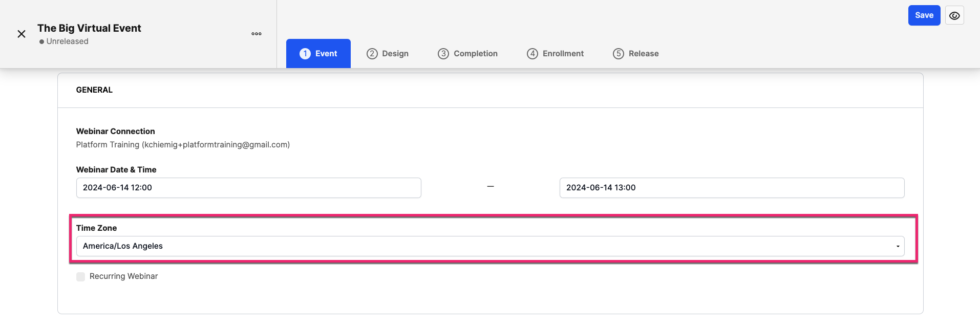Click the Recurring Webinar label
Screen dimensions: 980x327
(x=123, y=276)
